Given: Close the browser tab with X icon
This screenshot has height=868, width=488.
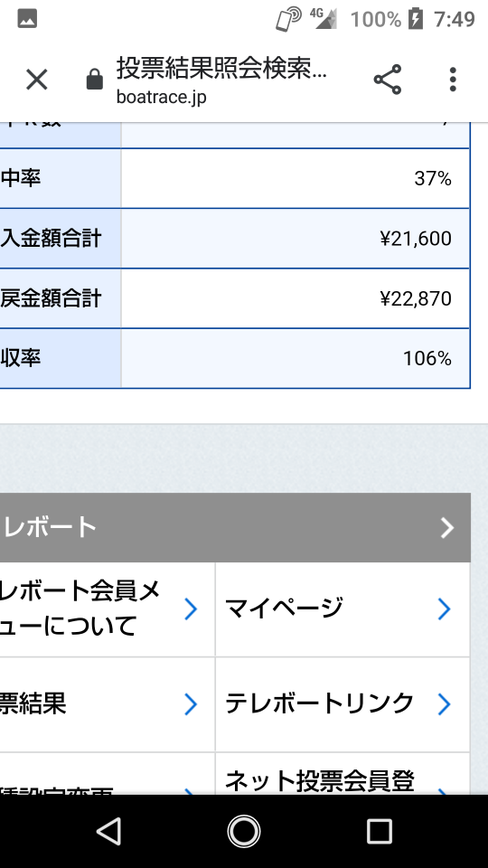Looking at the screenshot, I should click(x=37, y=80).
